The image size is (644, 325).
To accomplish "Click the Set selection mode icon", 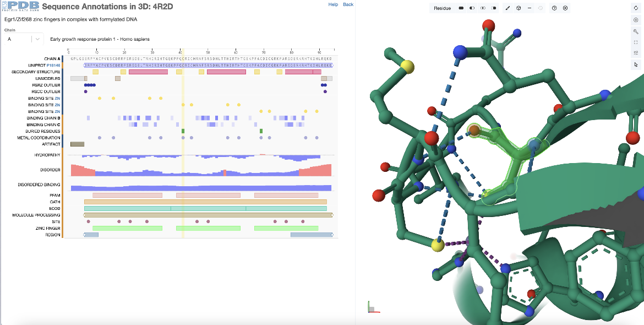I will (x=461, y=8).
